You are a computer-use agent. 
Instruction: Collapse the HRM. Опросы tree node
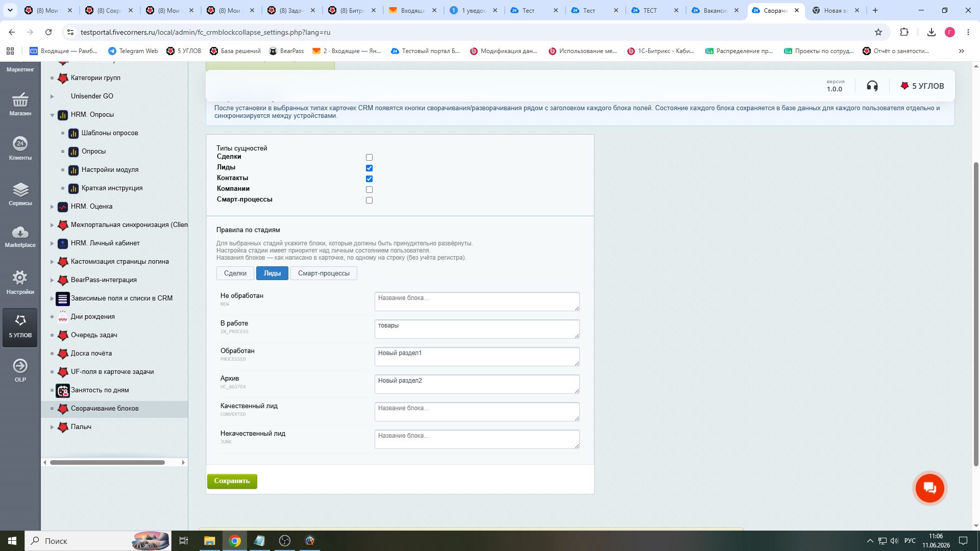coord(52,115)
